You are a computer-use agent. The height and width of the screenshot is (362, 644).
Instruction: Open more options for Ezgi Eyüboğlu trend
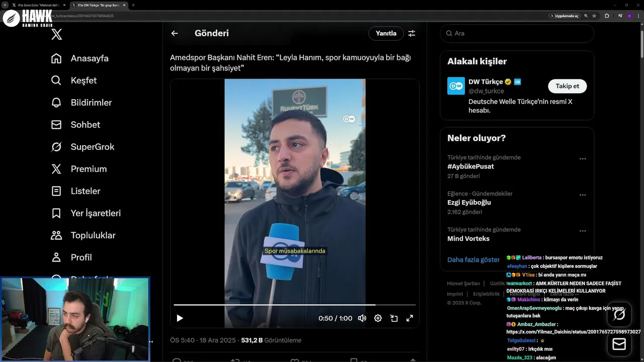pos(583,195)
